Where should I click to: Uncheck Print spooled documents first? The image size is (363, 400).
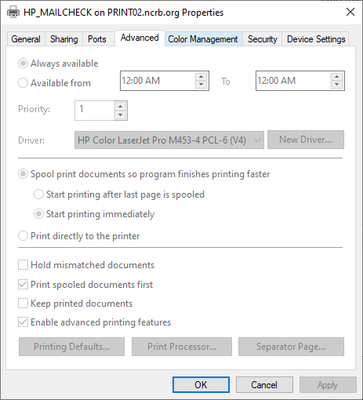click(23, 285)
